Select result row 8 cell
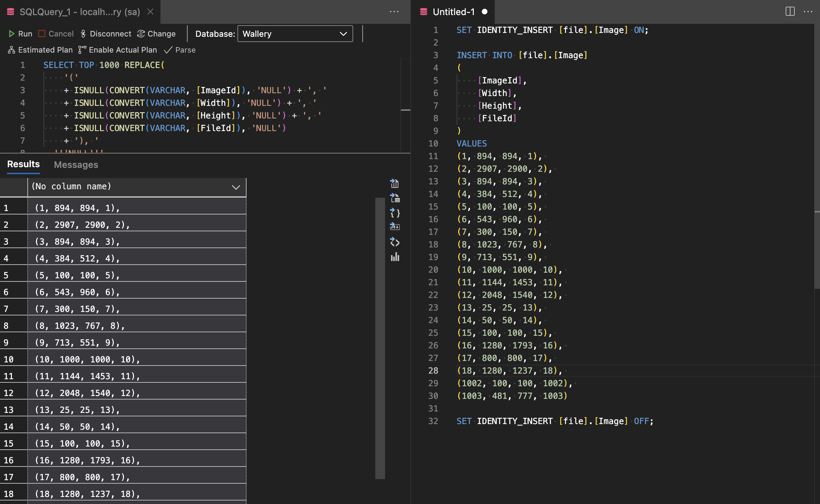 pyautogui.click(x=137, y=326)
